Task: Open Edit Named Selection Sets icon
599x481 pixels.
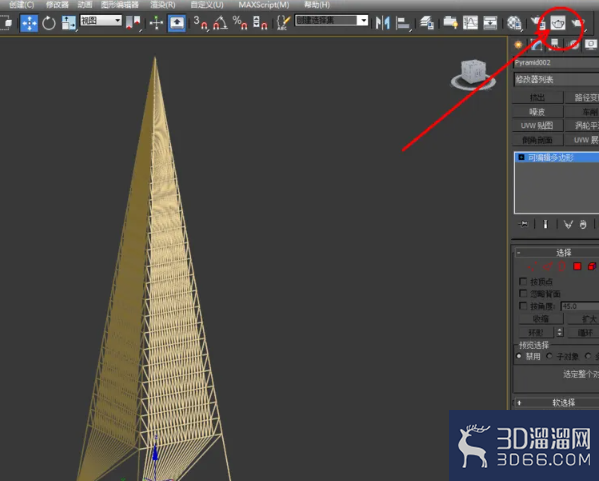Action: [x=283, y=23]
